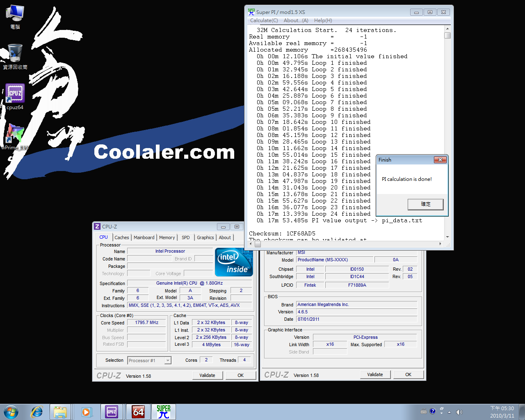
Task: Click OK in the mainboard CPU-Z window
Action: [x=409, y=374]
